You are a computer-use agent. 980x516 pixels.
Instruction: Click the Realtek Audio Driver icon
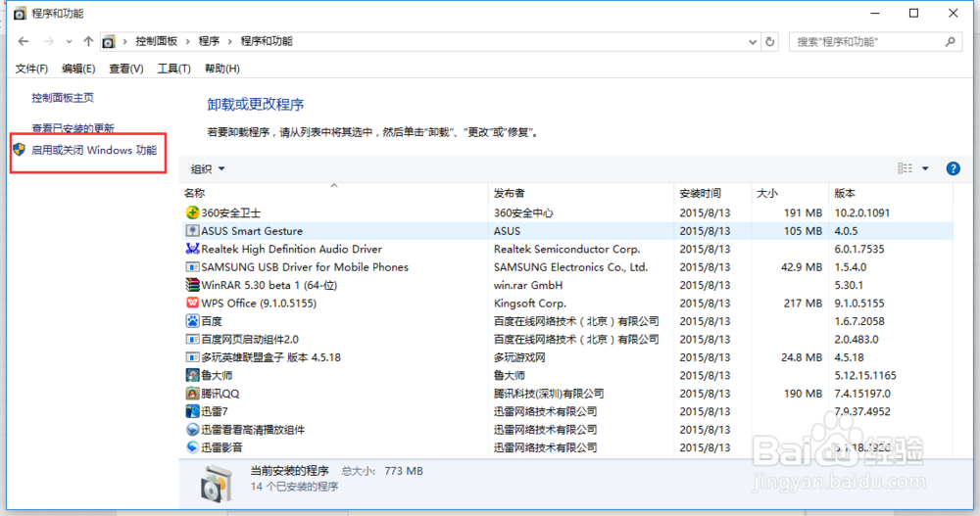(x=192, y=249)
